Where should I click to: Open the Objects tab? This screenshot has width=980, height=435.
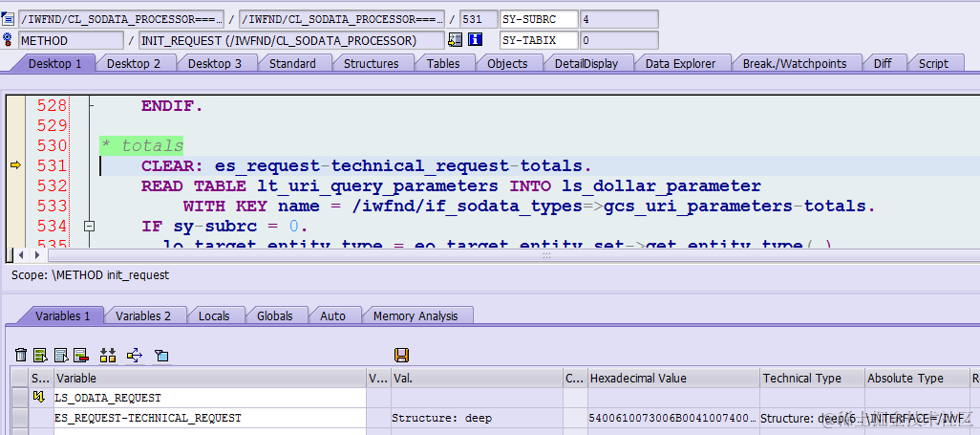[x=507, y=63]
